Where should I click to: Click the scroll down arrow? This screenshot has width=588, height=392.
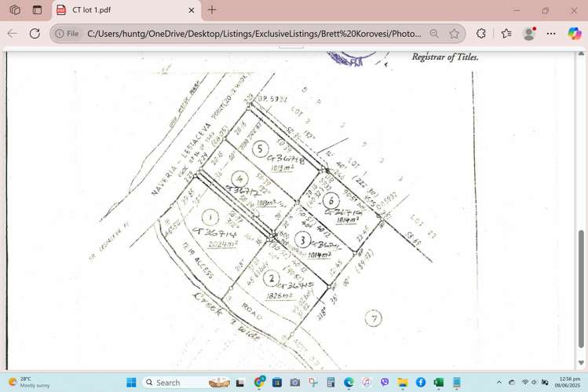point(581,363)
